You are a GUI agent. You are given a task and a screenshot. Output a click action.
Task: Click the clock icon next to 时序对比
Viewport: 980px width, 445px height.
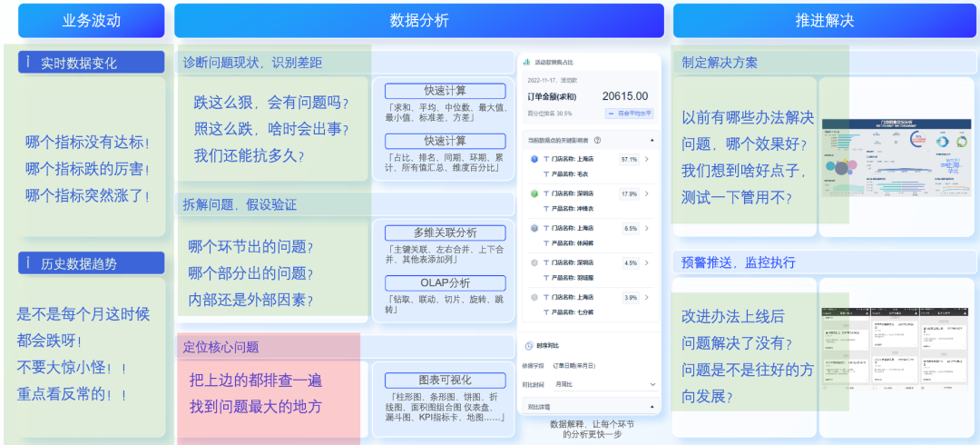pyautogui.click(x=528, y=345)
